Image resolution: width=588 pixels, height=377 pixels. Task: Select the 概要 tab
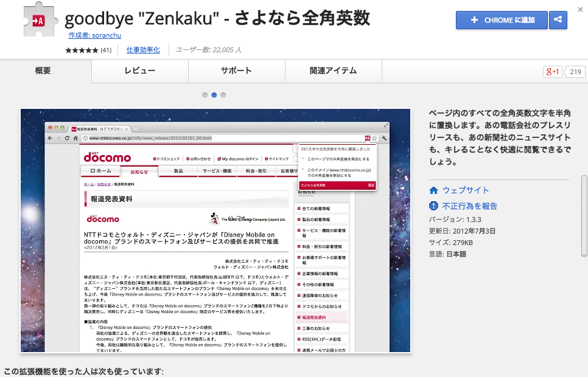point(43,71)
